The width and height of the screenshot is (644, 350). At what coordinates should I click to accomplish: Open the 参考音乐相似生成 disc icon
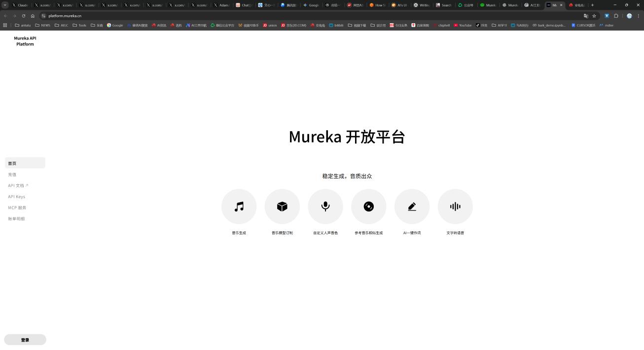coord(369,207)
